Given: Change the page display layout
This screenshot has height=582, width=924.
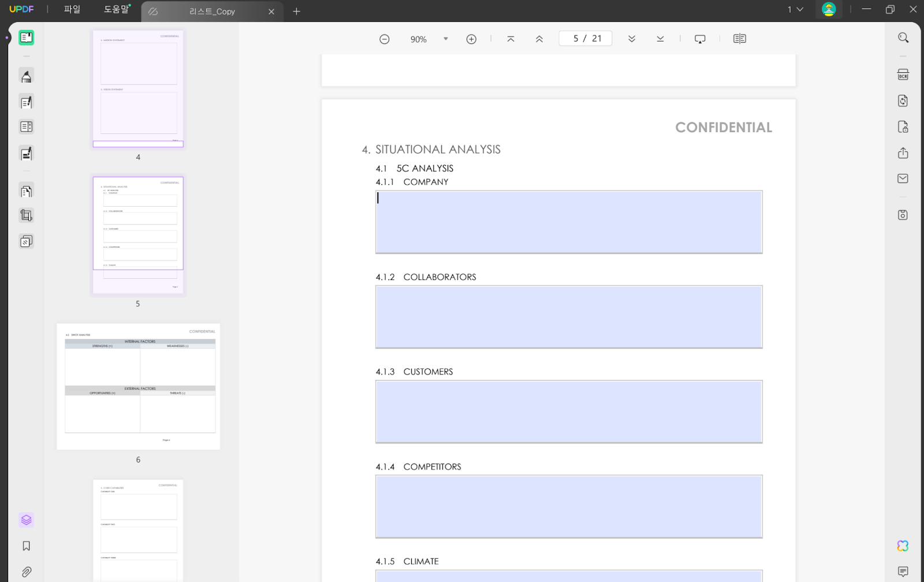Looking at the screenshot, I should click(740, 39).
